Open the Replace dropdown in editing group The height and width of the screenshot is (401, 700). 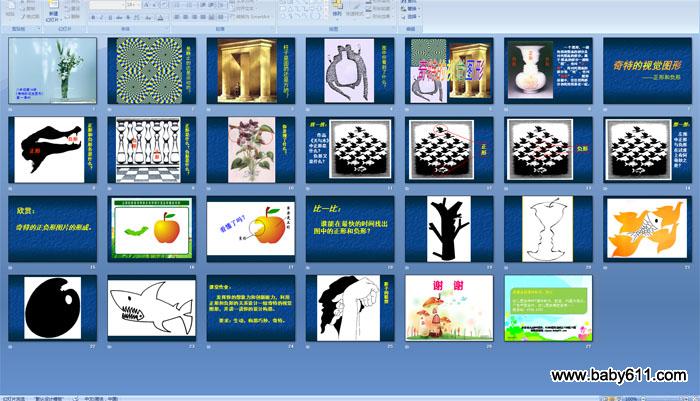click(x=411, y=9)
